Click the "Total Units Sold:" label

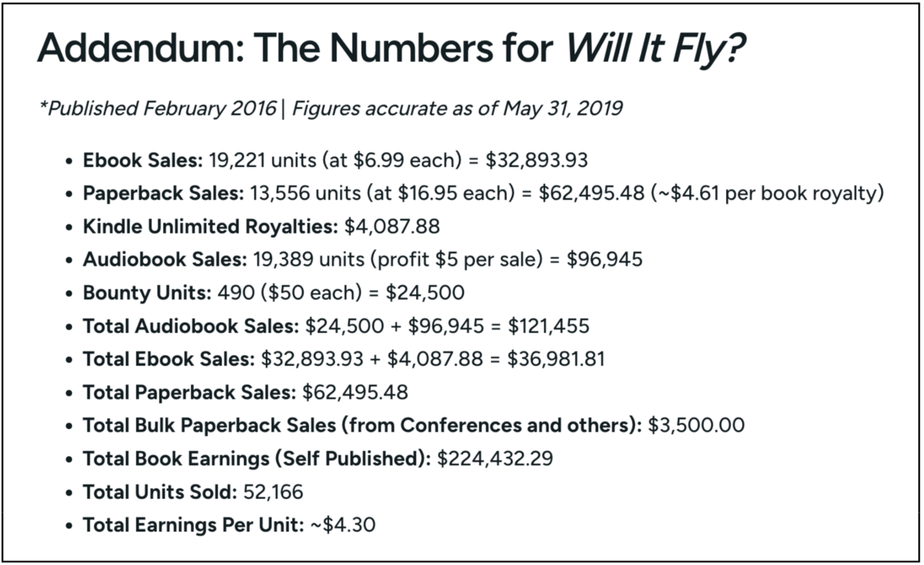159,492
